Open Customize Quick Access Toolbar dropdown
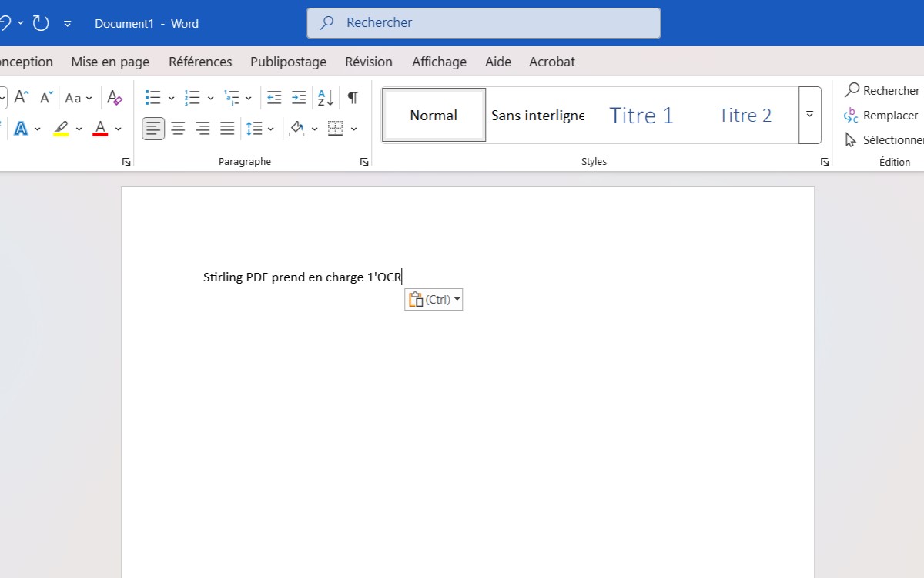The height and width of the screenshot is (578, 924). tap(68, 24)
